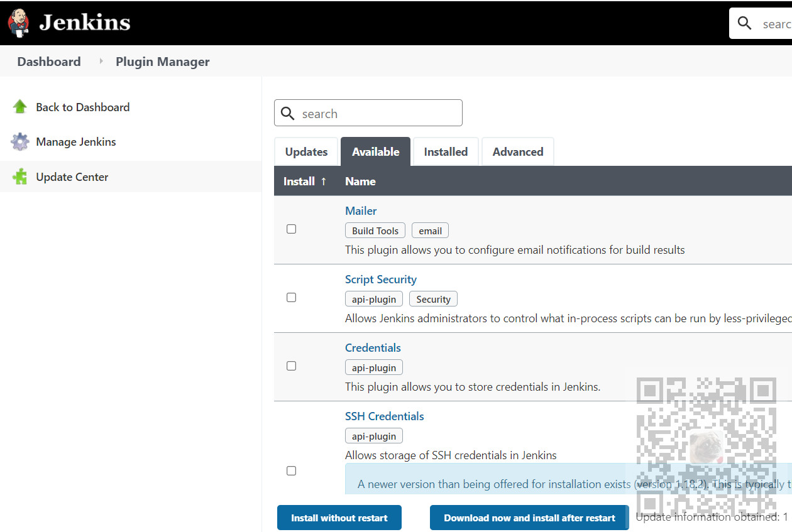Click the 'store credentials in Jenkins' description

click(x=473, y=387)
